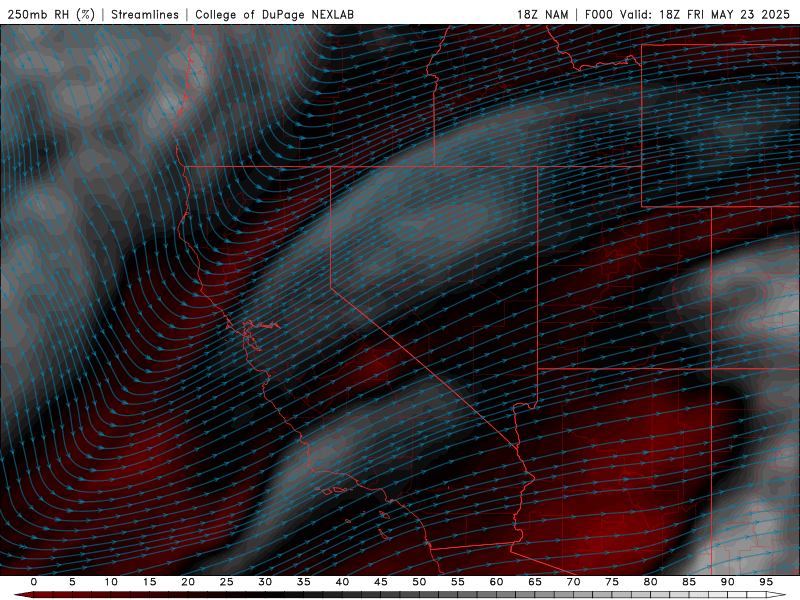Click the colorbar label "0"
This screenshot has height=600, width=800.
pyautogui.click(x=34, y=582)
